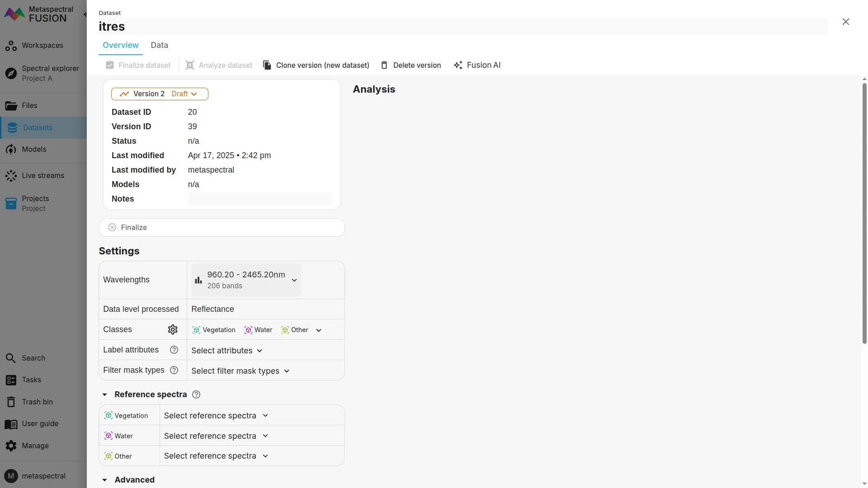Image resolution: width=868 pixels, height=488 pixels.
Task: Open the Select attributes dropdown
Action: pyautogui.click(x=226, y=351)
